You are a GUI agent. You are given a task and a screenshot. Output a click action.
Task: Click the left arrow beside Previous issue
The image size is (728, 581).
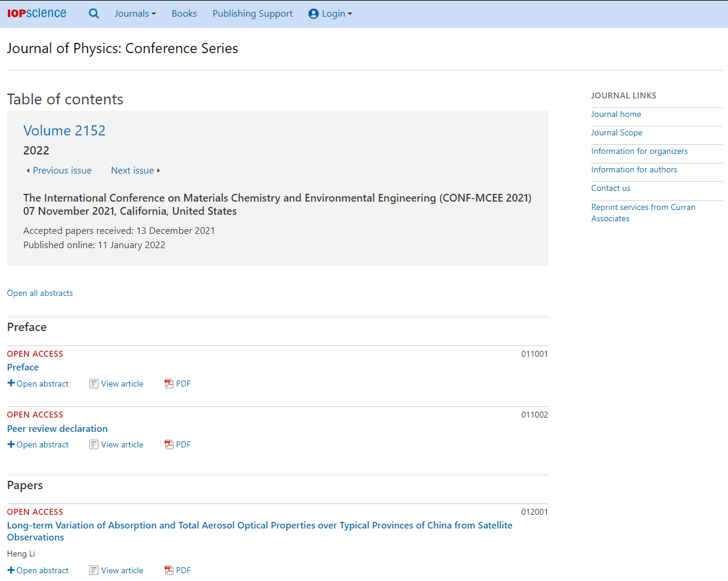point(28,171)
